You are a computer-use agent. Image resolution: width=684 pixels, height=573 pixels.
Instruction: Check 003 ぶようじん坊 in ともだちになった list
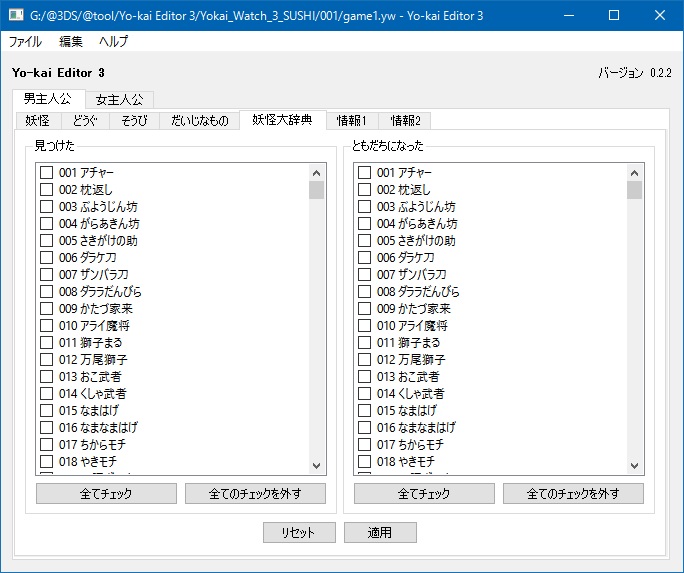coord(364,206)
